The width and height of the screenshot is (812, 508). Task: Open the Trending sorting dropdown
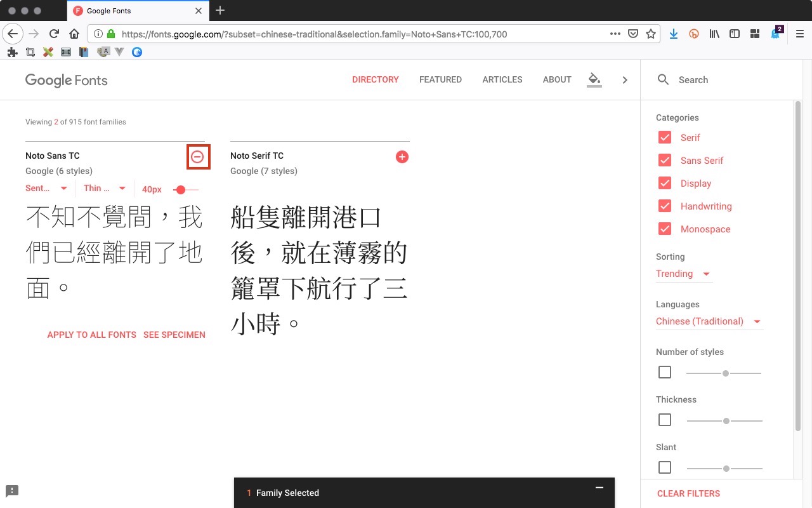coord(684,274)
